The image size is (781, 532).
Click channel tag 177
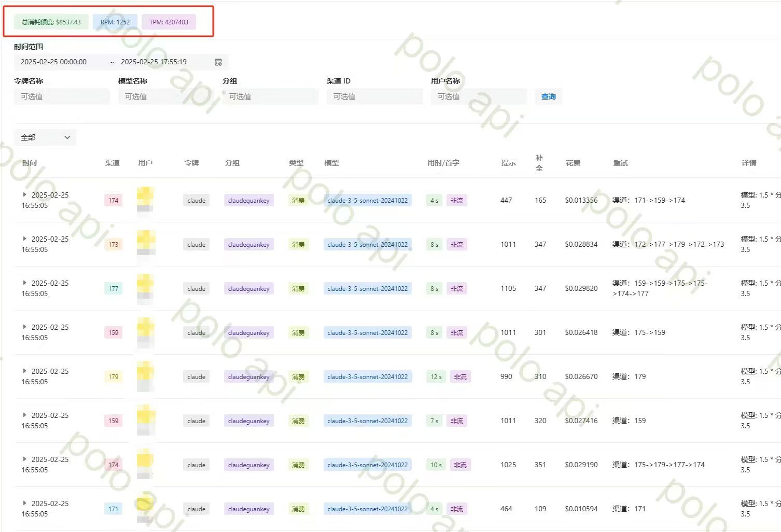114,289
